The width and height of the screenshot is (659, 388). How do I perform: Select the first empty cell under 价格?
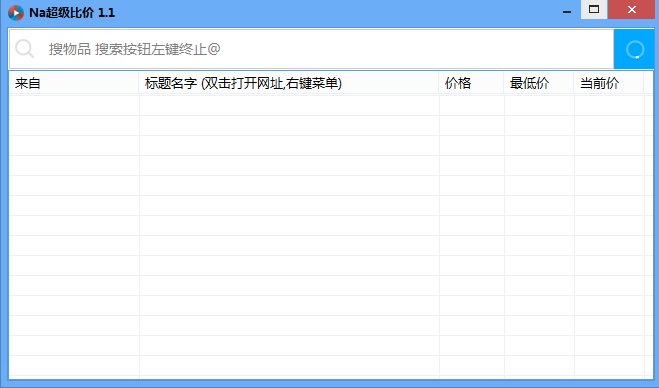click(x=472, y=106)
